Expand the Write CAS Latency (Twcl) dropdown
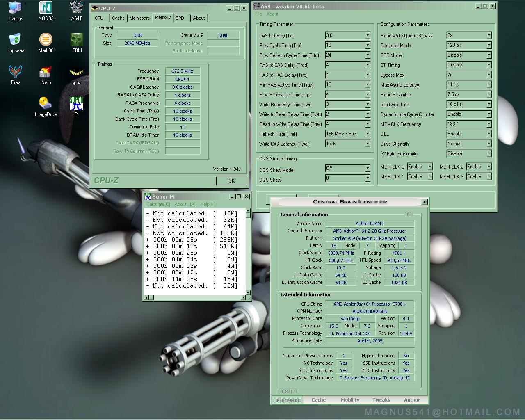The height and width of the screenshot is (420, 525). [367, 144]
